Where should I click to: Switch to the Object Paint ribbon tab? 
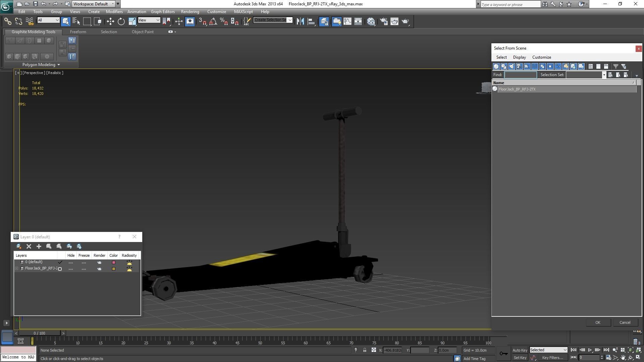[x=143, y=32]
